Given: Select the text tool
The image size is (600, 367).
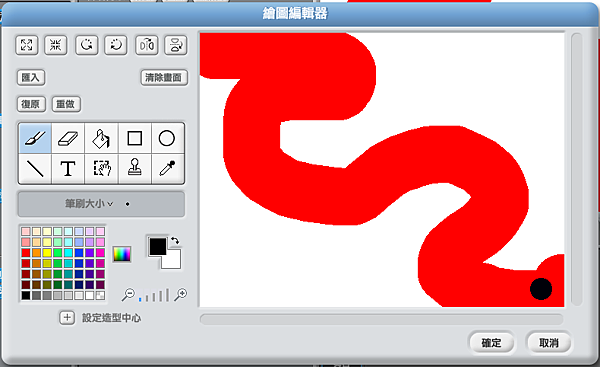Looking at the screenshot, I should [68, 168].
